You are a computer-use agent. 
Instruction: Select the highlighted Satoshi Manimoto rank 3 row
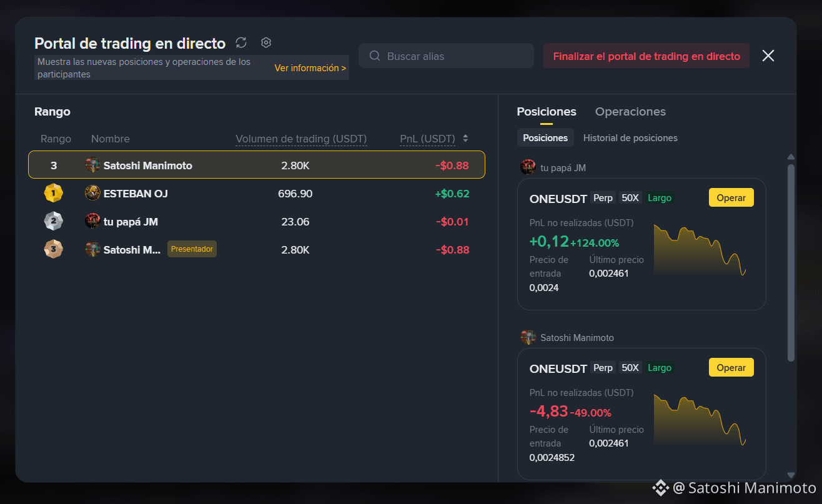(257, 165)
